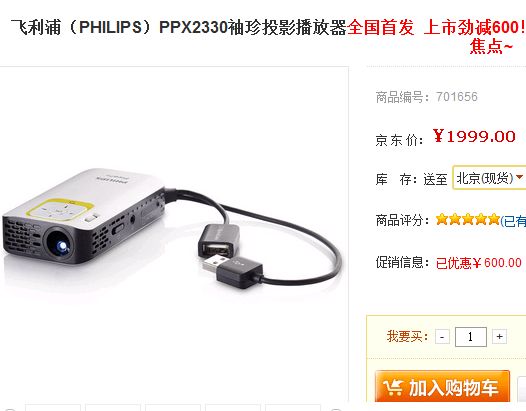
Task: Select the third thumbnail below the product image
Action: pyautogui.click(x=173, y=408)
